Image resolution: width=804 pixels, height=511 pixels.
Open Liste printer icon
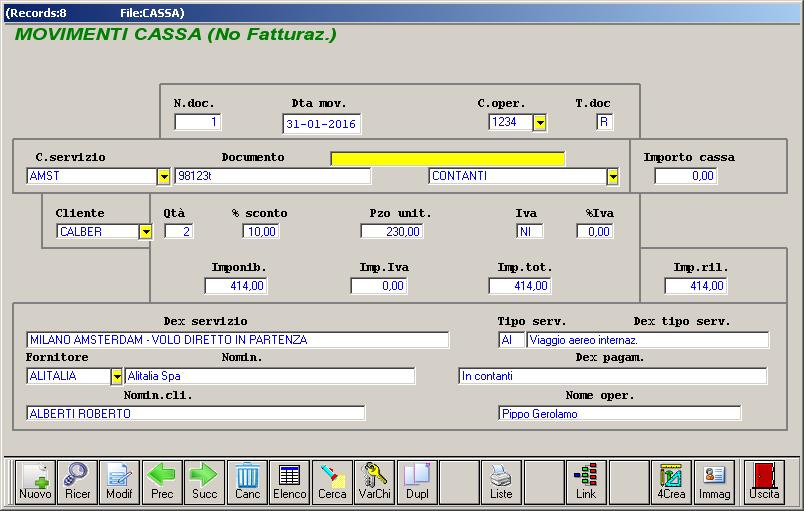pyautogui.click(x=501, y=481)
